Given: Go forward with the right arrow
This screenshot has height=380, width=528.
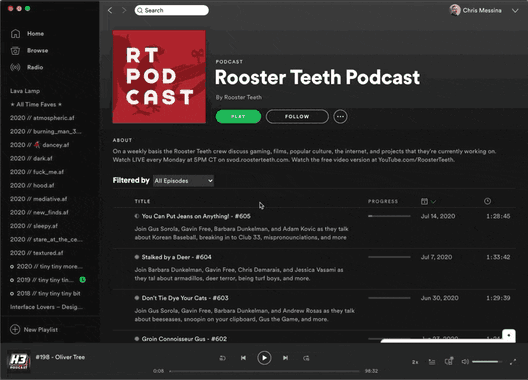Looking at the screenshot, I should 124,10.
